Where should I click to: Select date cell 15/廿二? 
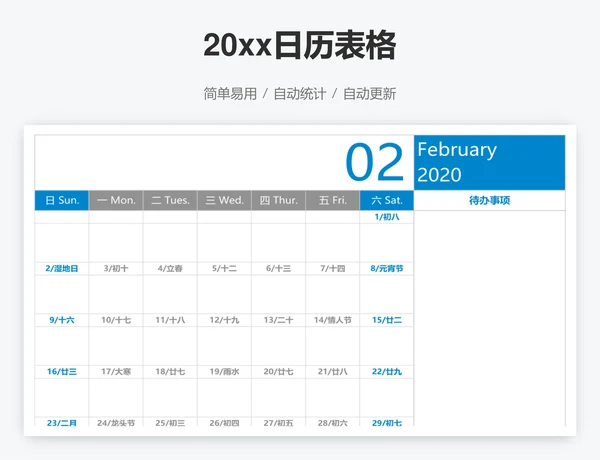click(x=387, y=320)
